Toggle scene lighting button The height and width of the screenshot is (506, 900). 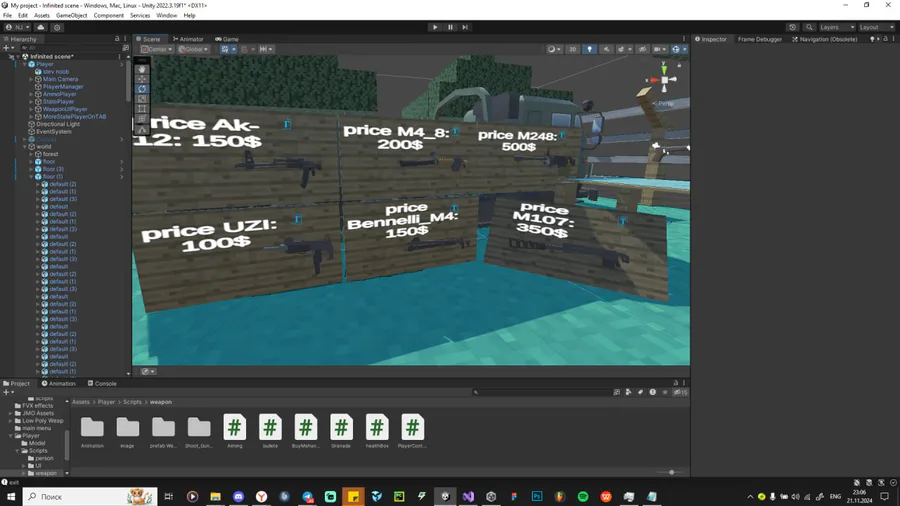[589, 49]
